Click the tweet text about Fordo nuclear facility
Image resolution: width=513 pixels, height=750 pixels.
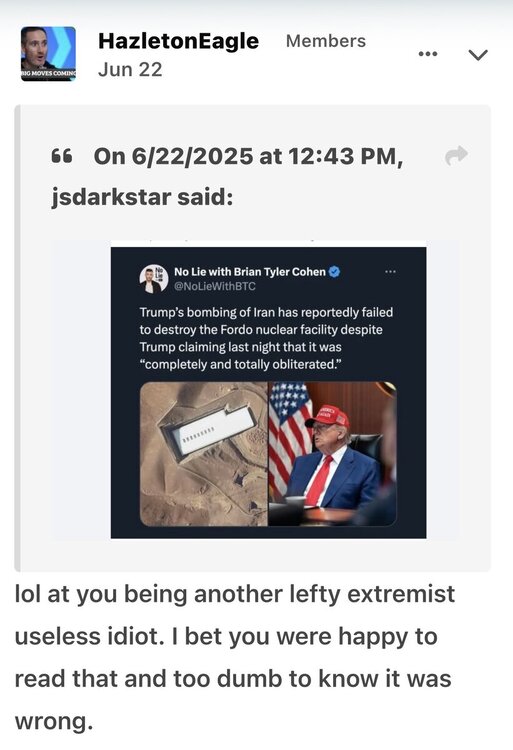tap(266, 338)
